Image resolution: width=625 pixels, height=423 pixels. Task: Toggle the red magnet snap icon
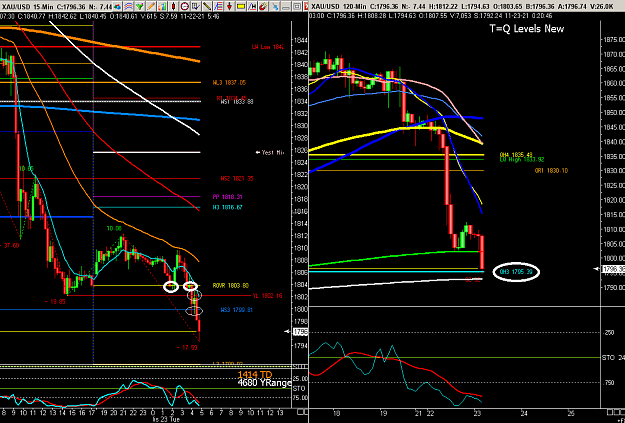point(263,6)
